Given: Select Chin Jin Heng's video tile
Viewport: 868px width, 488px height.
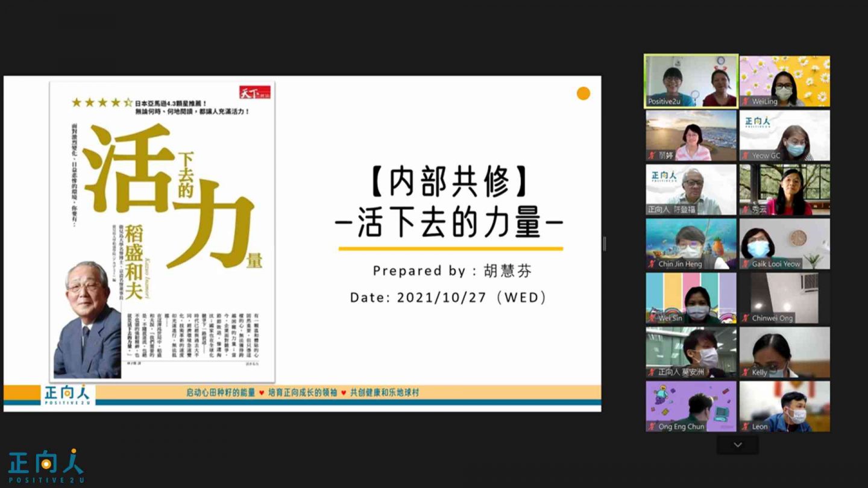Looking at the screenshot, I should tap(691, 244).
